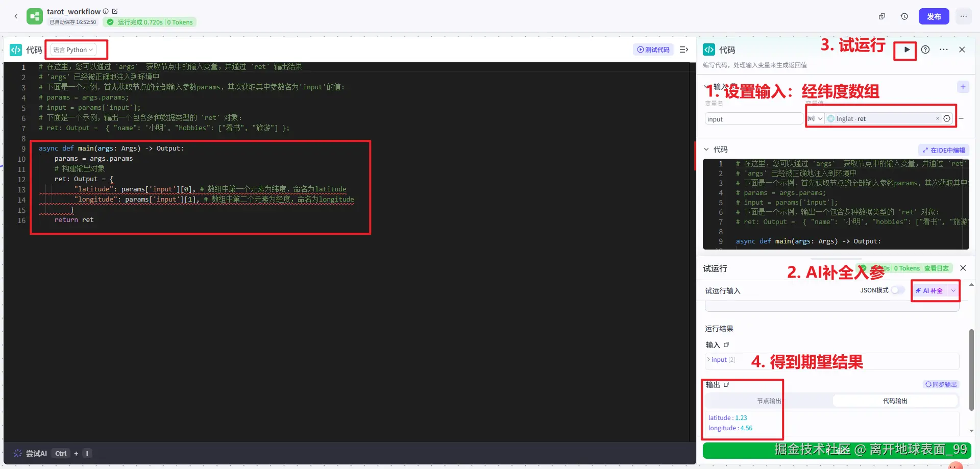Click editor line 10 'params = args.params'

coord(93,159)
